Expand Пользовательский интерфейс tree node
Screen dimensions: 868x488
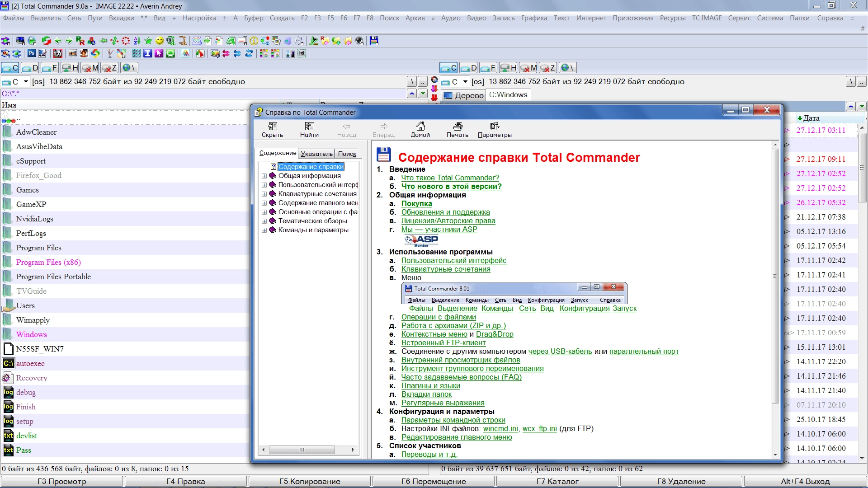(264, 185)
